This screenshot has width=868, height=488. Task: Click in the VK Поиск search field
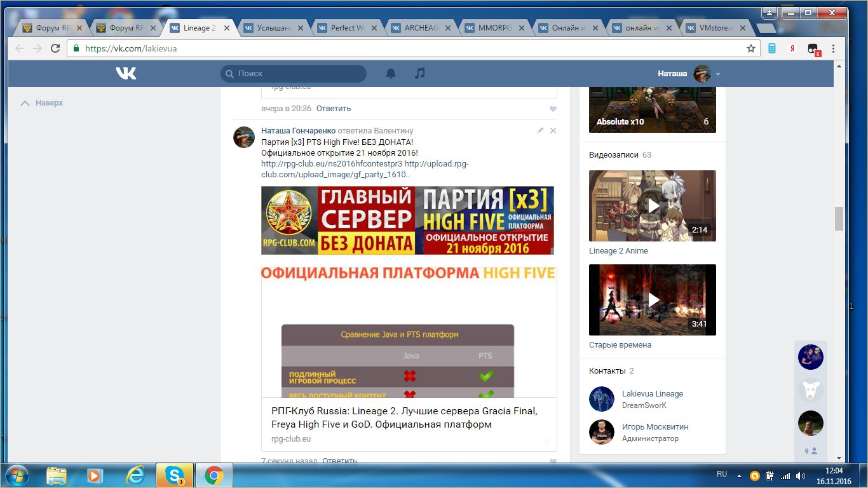click(294, 74)
